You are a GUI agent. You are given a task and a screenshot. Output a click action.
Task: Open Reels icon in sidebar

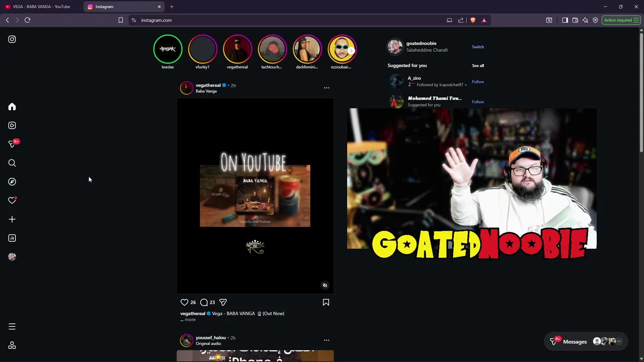click(12, 125)
